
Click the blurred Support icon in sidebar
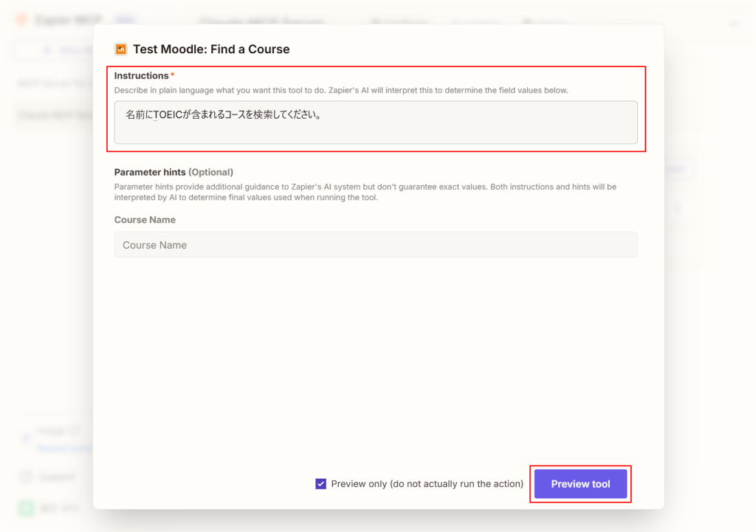tap(26, 477)
